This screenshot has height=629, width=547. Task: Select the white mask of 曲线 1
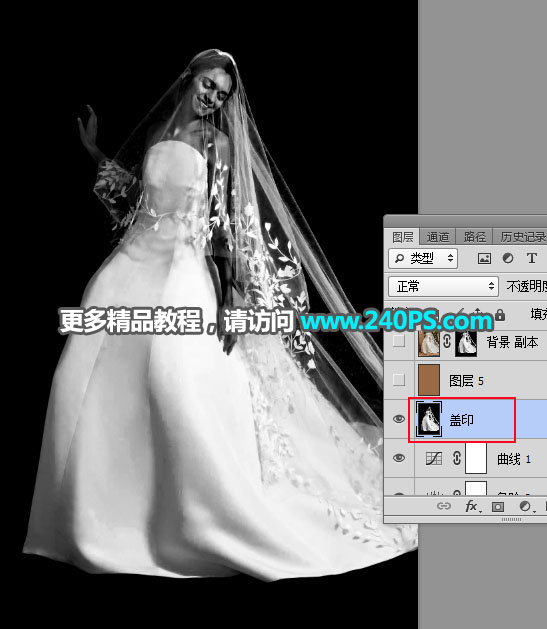point(476,458)
